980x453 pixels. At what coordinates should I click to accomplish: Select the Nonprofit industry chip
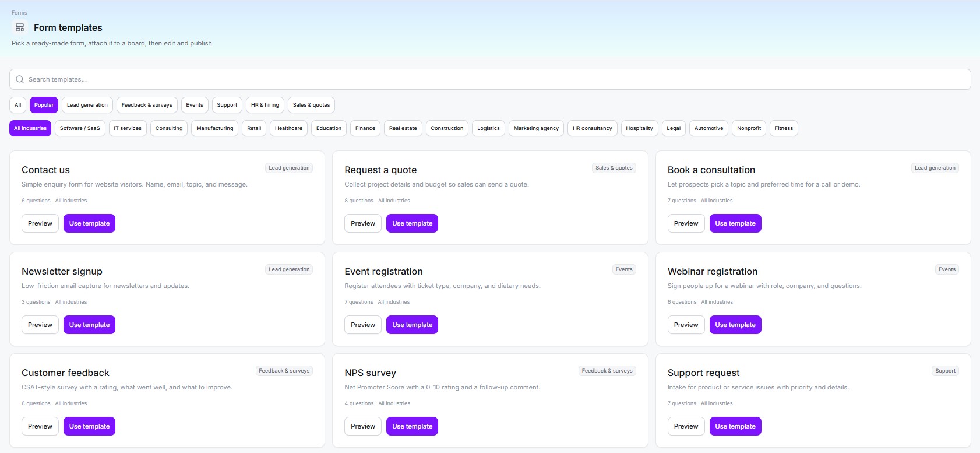(x=749, y=128)
